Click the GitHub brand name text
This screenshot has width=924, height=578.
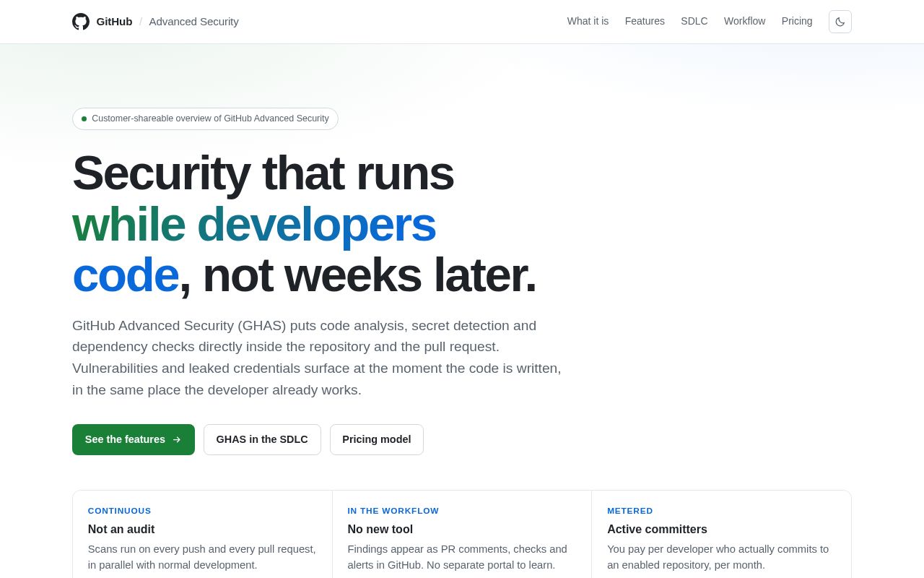pyautogui.click(x=114, y=22)
